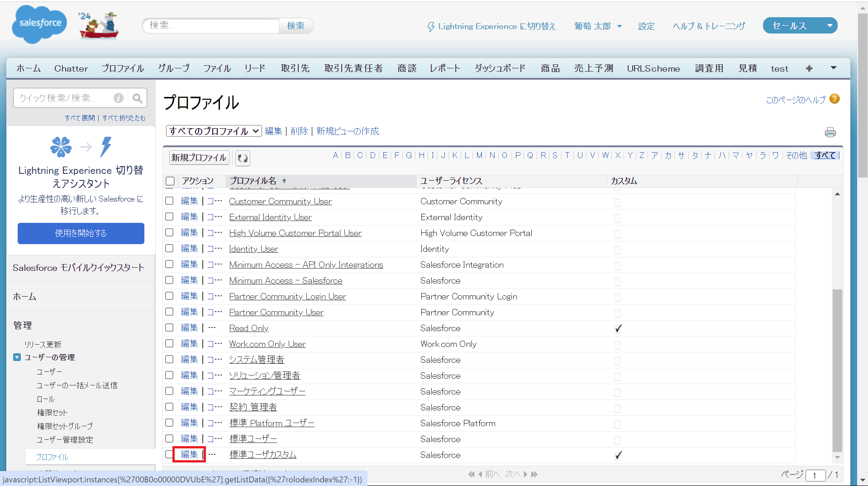Click the header 検索 button

click(x=296, y=26)
